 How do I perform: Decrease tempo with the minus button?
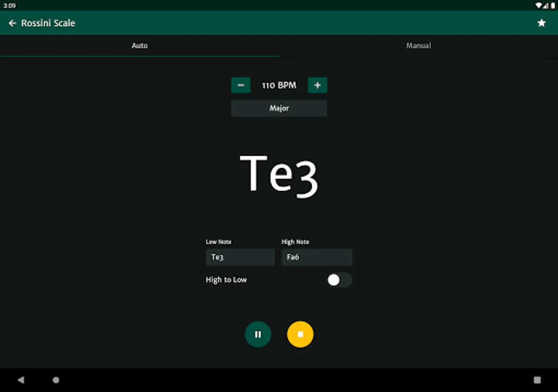click(x=241, y=85)
